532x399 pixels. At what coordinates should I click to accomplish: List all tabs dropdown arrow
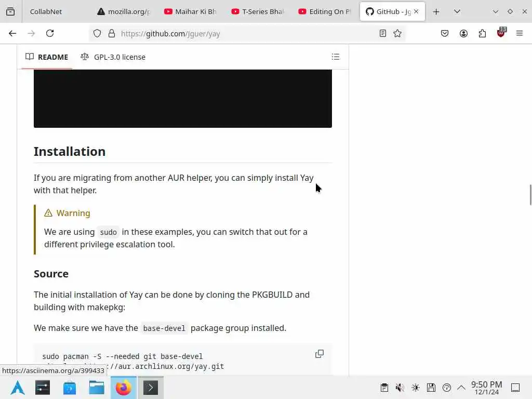coord(457,11)
